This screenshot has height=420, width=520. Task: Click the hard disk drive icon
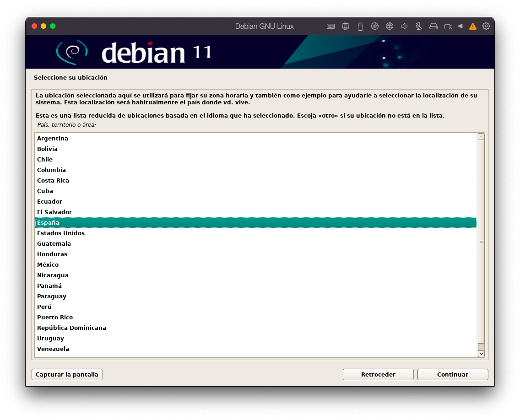pyautogui.click(x=433, y=27)
